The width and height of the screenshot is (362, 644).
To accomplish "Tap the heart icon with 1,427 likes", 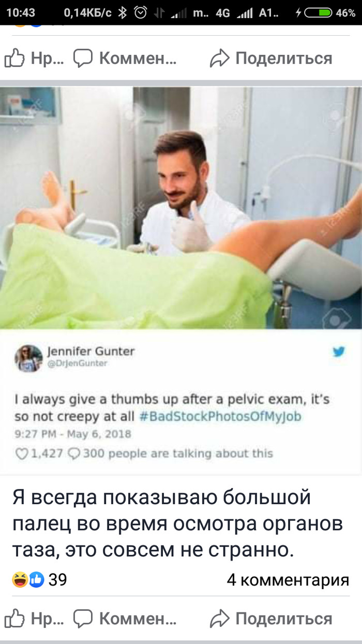I will point(22,454).
